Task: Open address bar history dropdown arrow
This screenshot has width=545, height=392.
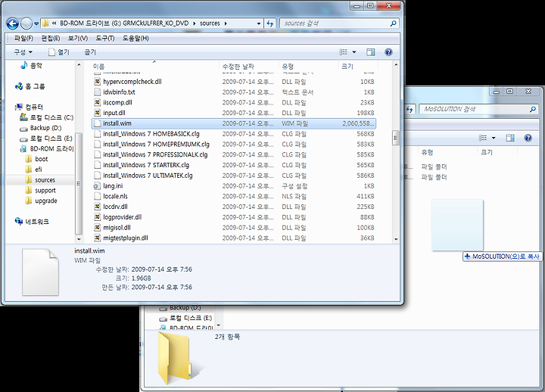Action: click(259, 23)
